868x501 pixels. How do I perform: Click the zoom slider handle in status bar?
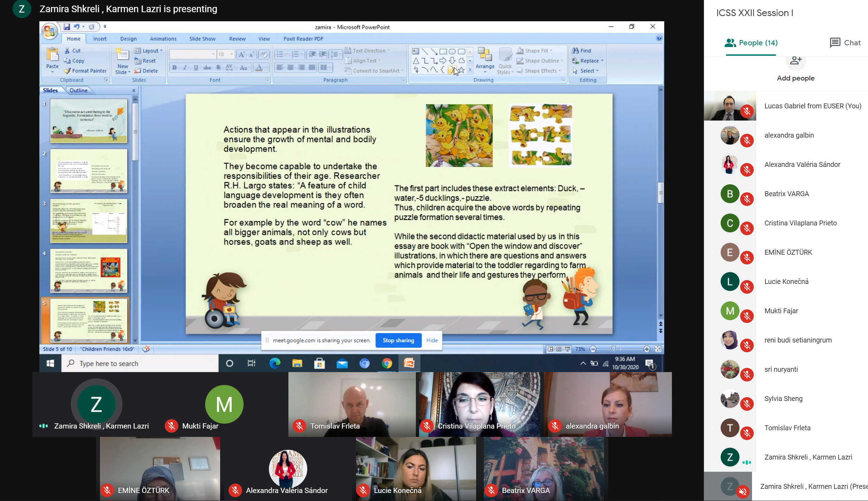tap(613, 349)
